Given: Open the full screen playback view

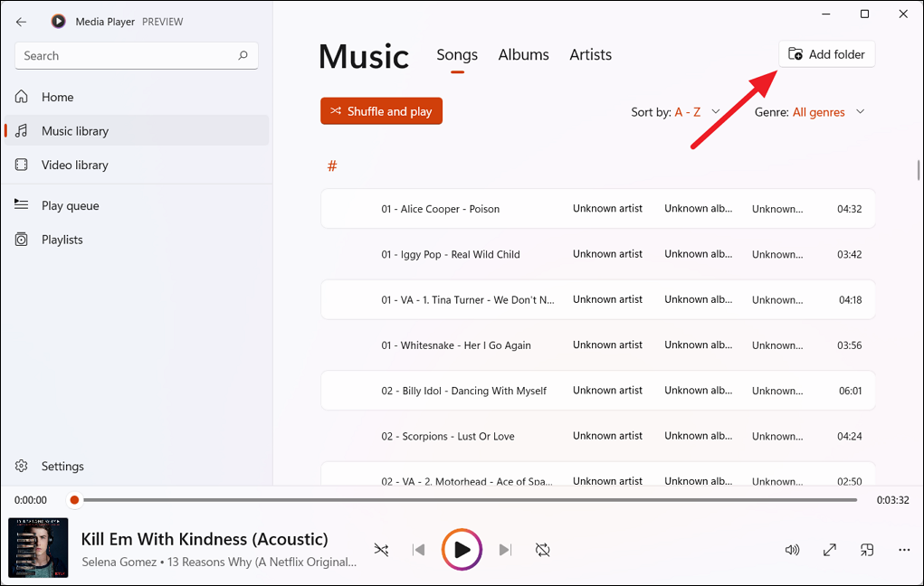Looking at the screenshot, I should click(x=829, y=549).
